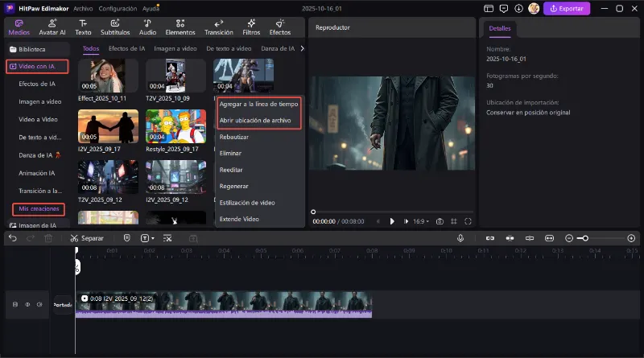Take a snapshot with the camera icon
644x358 pixels.
[x=440, y=221]
